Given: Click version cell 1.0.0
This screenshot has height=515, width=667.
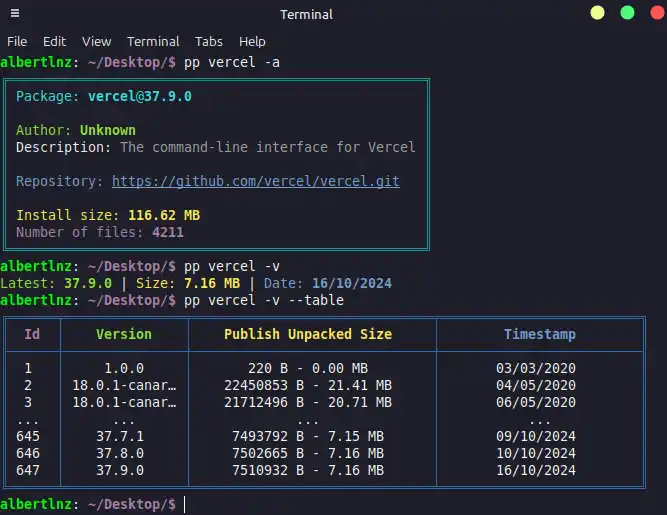Looking at the screenshot, I should click(x=124, y=368).
